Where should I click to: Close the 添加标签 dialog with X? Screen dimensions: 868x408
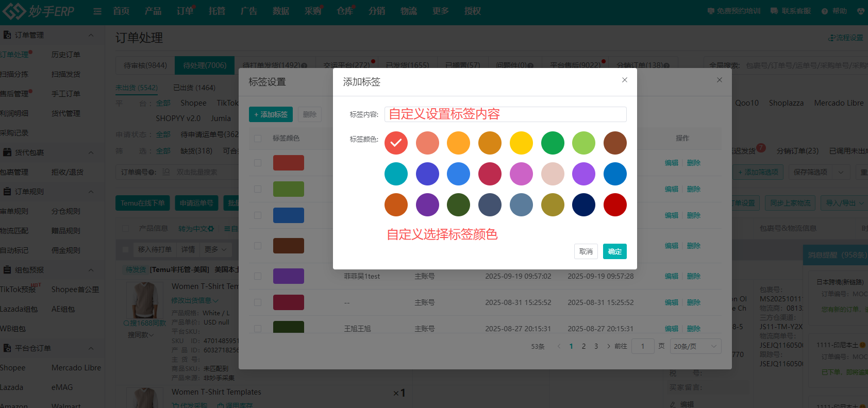pyautogui.click(x=624, y=80)
